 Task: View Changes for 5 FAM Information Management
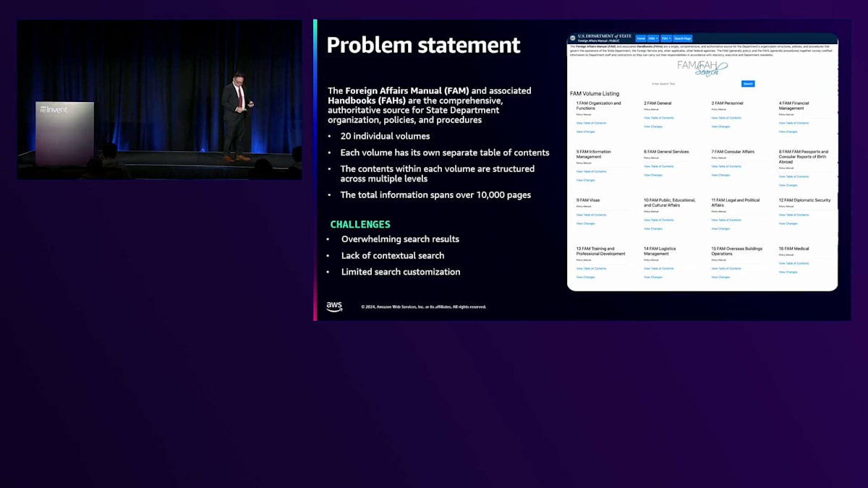(585, 180)
